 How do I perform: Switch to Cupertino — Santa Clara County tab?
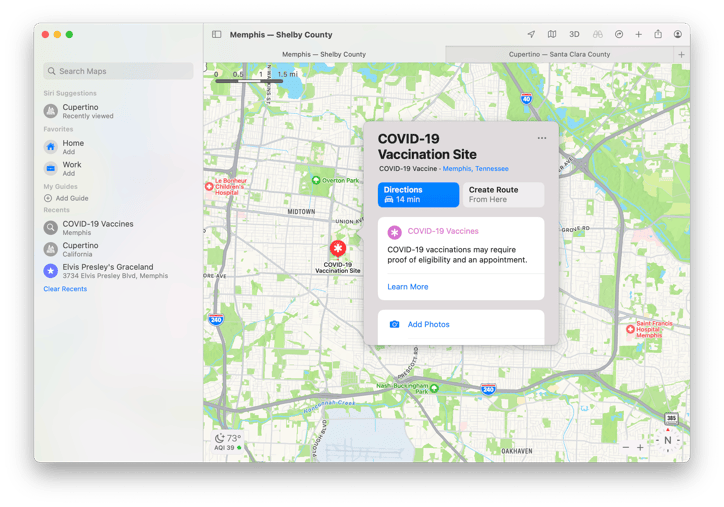(x=559, y=54)
